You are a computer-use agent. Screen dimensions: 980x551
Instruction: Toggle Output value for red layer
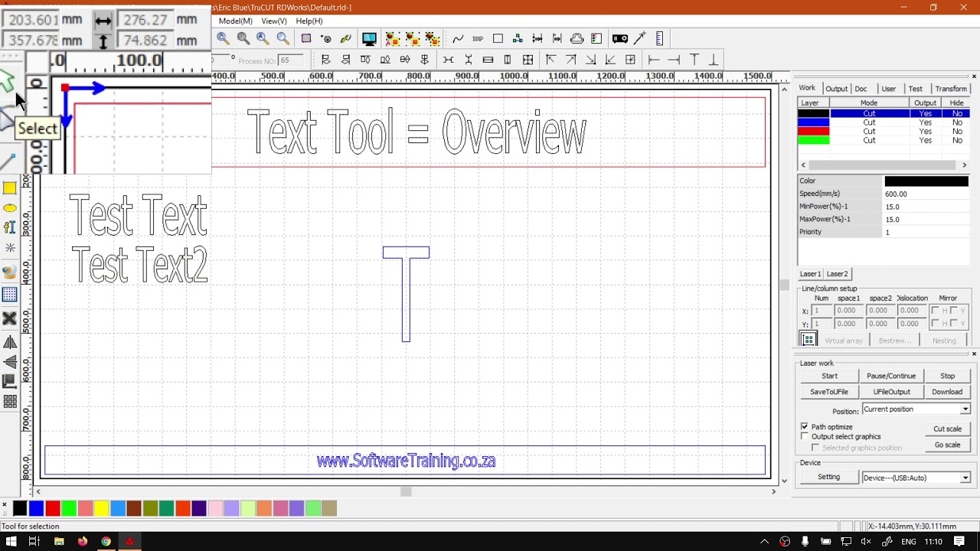925,132
